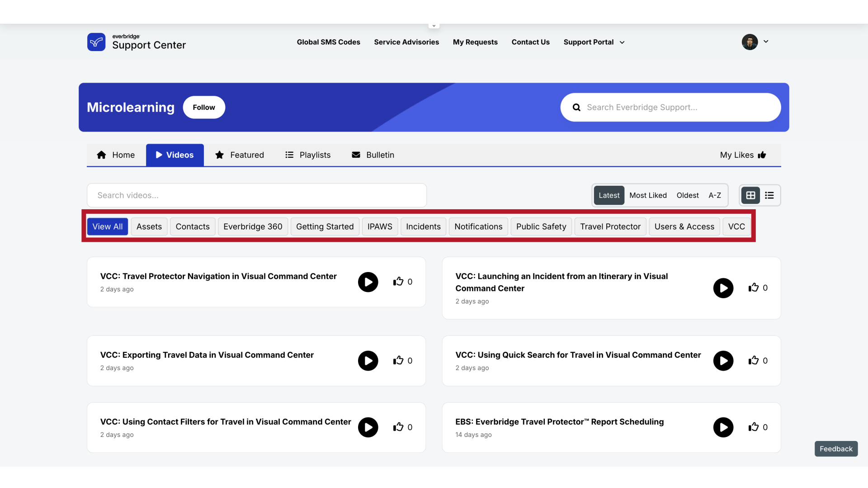Filter videos by Assets
Screen dimensions: 868x488
pyautogui.click(x=149, y=226)
